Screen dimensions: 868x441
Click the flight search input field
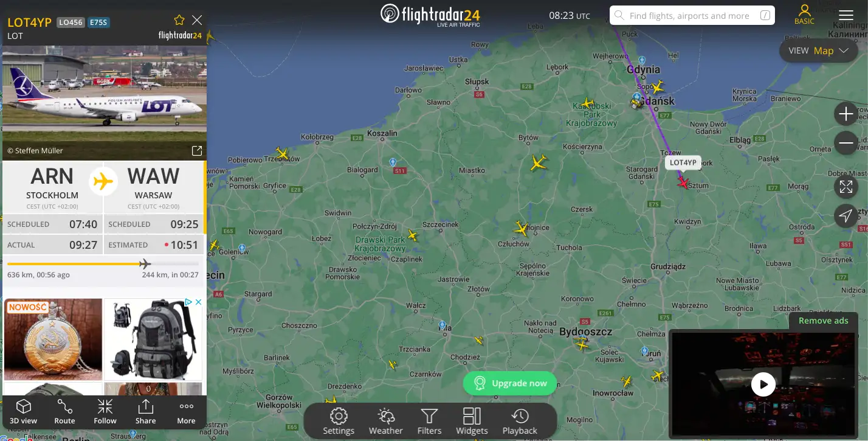692,16
